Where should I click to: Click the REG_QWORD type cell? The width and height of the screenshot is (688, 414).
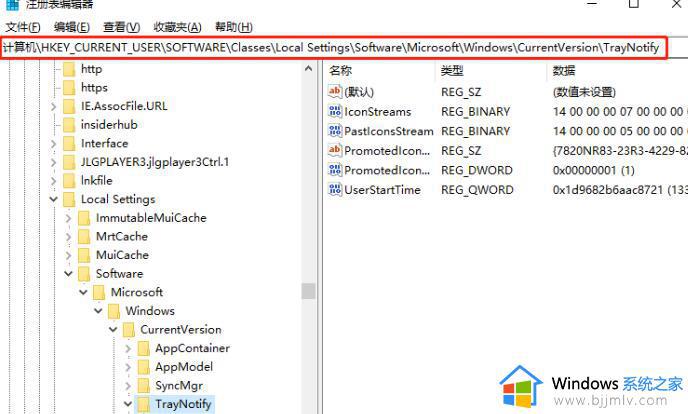pos(477,190)
